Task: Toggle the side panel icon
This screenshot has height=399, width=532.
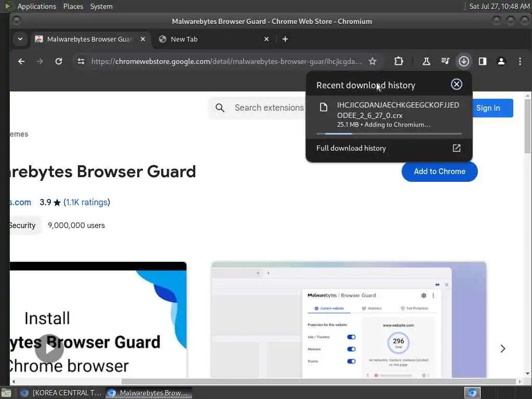Action: [483, 61]
